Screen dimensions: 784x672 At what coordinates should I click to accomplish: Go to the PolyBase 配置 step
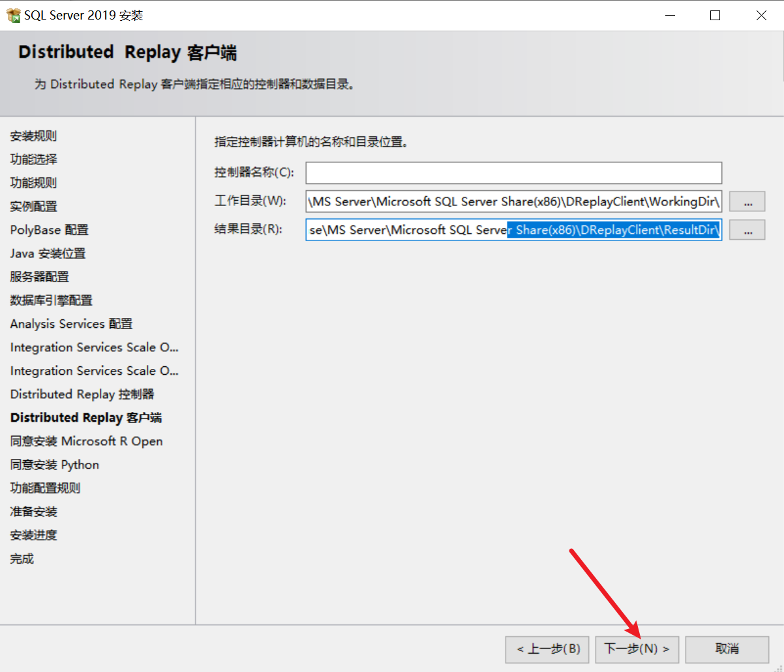coord(49,230)
